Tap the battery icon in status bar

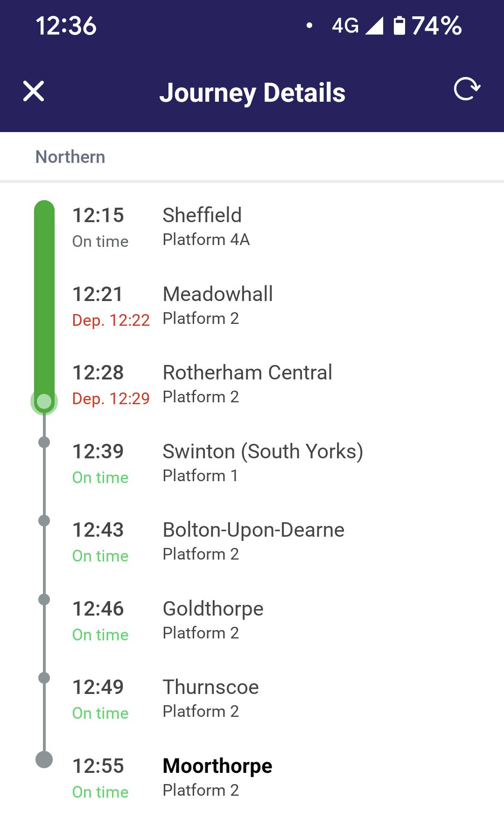(x=399, y=26)
